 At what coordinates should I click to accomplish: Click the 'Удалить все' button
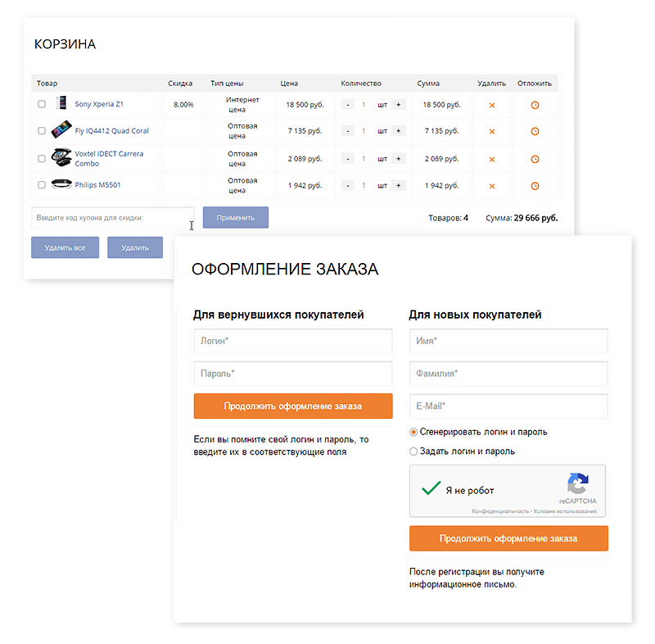pyautogui.click(x=65, y=247)
